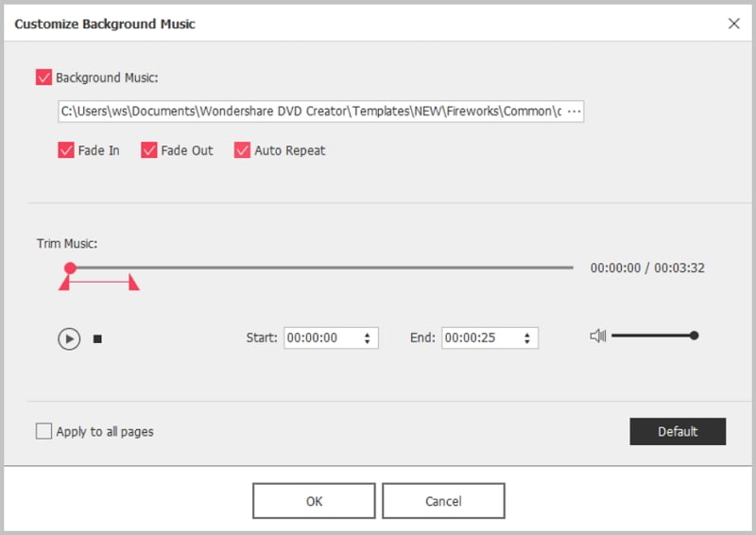The width and height of the screenshot is (756, 535).
Task: Click the Cancel button
Action: tap(443, 501)
